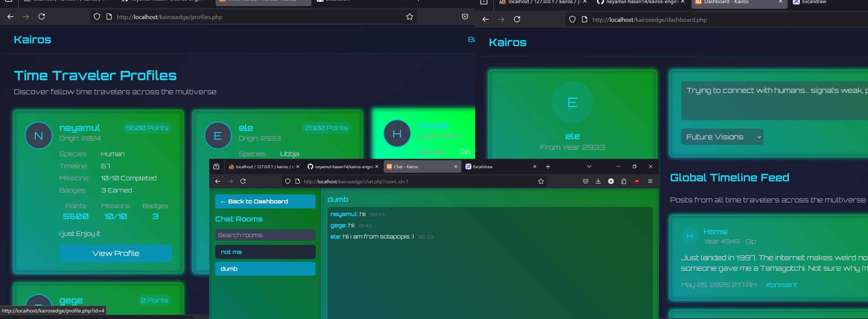Open shield icon in chat window address bar
The width and height of the screenshot is (868, 319).
click(x=287, y=181)
